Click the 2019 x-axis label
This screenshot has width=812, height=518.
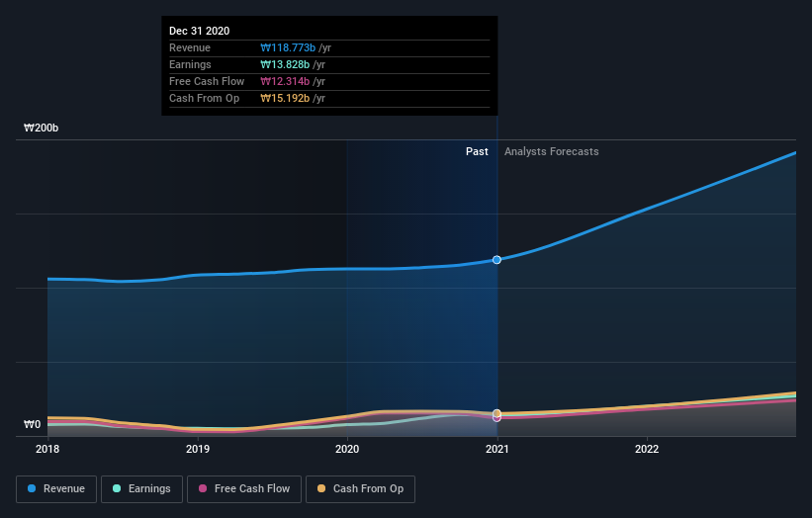click(197, 449)
